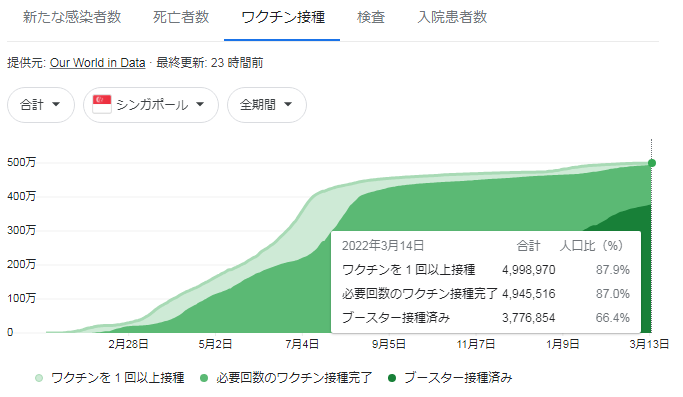Screen dimensions: 683x397
Task: Click the value 4,945,516 in tooltip
Action: click(528, 294)
